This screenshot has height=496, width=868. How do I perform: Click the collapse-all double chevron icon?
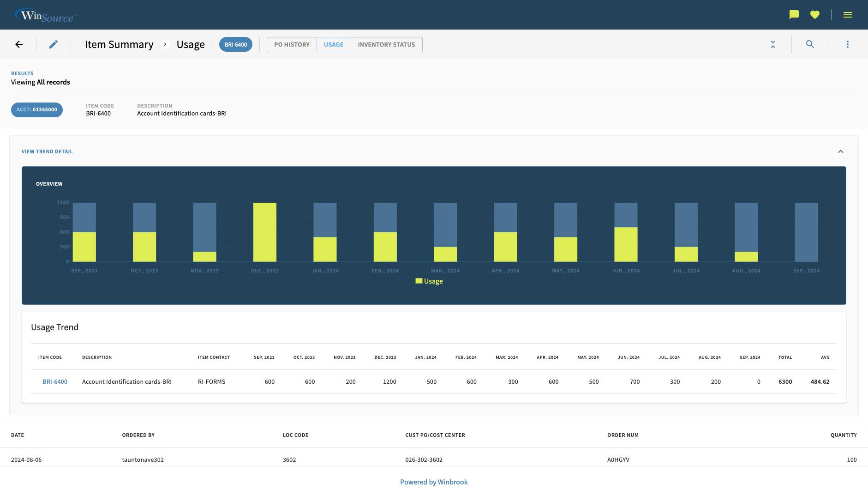point(773,44)
